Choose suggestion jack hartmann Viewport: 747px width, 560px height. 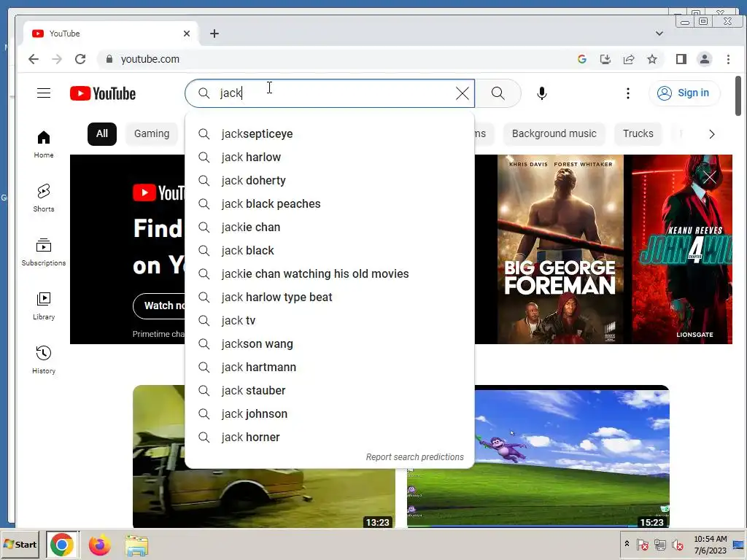(330, 367)
